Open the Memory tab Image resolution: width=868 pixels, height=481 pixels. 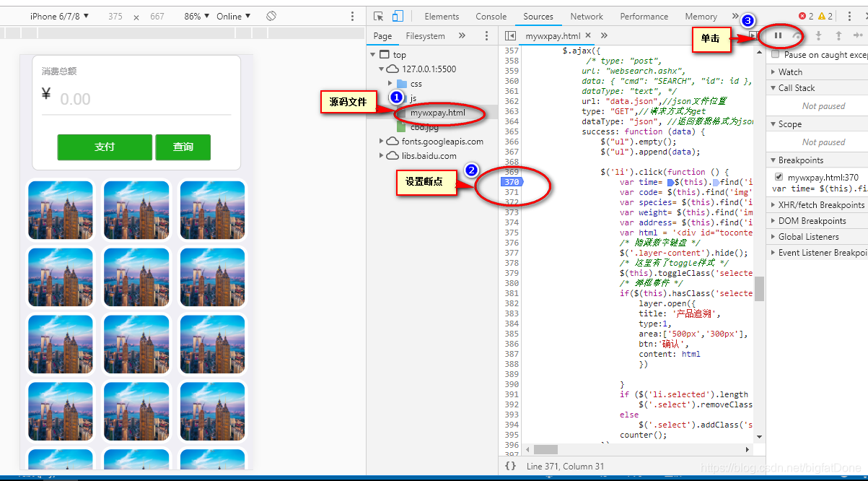[x=701, y=16]
